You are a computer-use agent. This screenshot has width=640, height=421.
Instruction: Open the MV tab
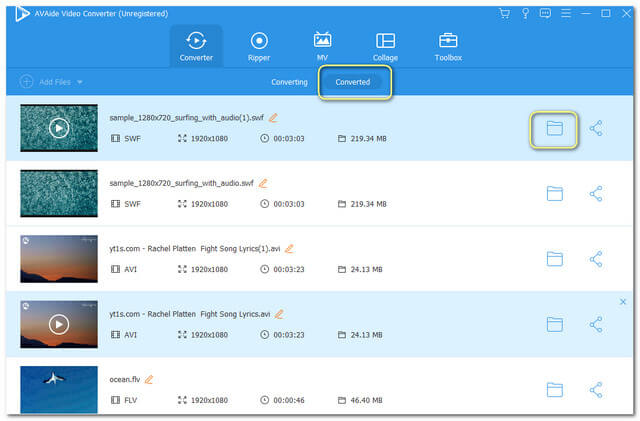[x=322, y=47]
